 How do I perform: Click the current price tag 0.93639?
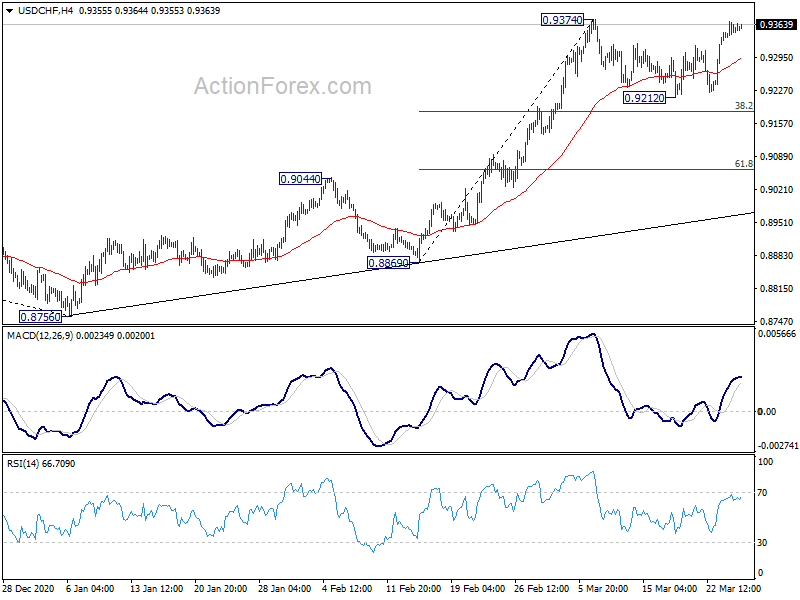pyautogui.click(x=777, y=24)
